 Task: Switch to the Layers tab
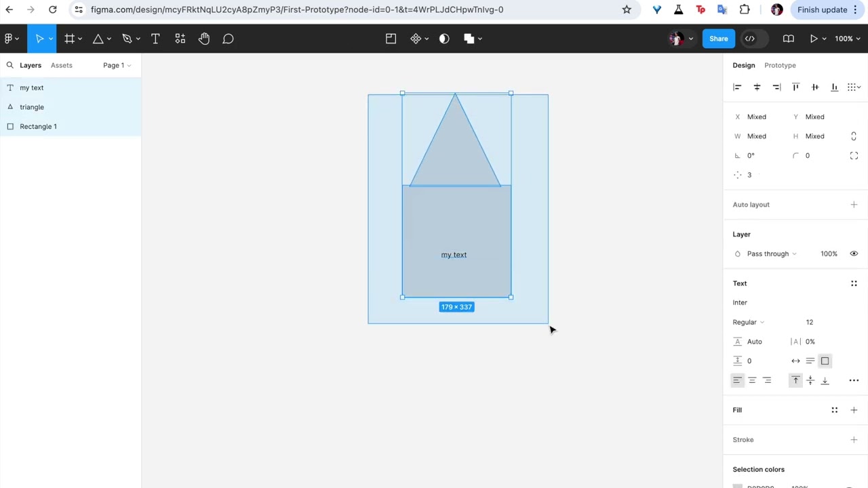(31, 65)
